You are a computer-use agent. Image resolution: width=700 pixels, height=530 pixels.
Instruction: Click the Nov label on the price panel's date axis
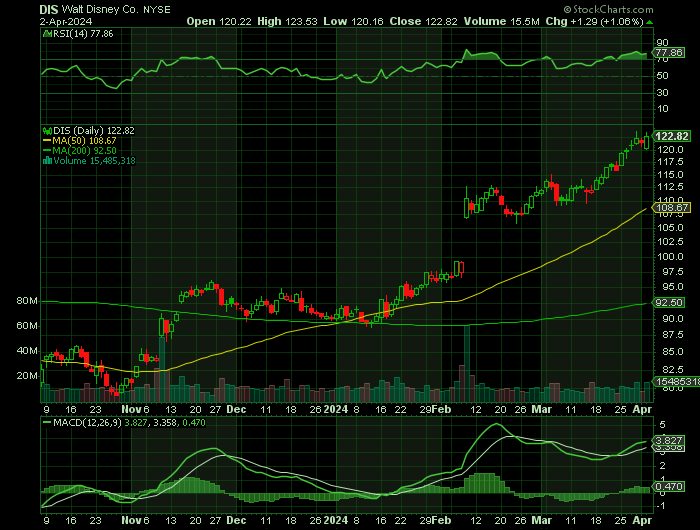tap(131, 409)
